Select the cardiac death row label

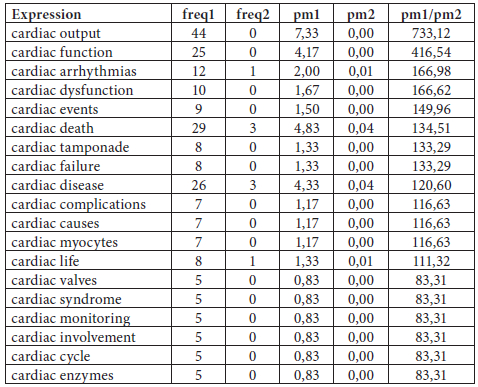click(52, 128)
